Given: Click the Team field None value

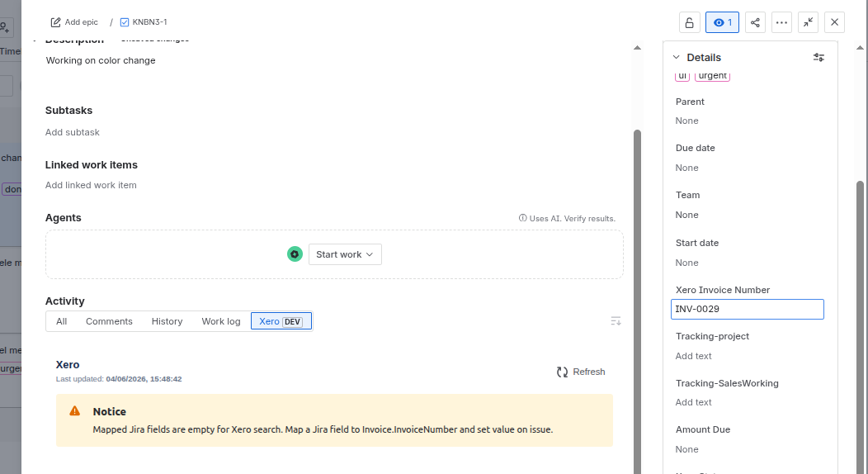Looking at the screenshot, I should (687, 215).
